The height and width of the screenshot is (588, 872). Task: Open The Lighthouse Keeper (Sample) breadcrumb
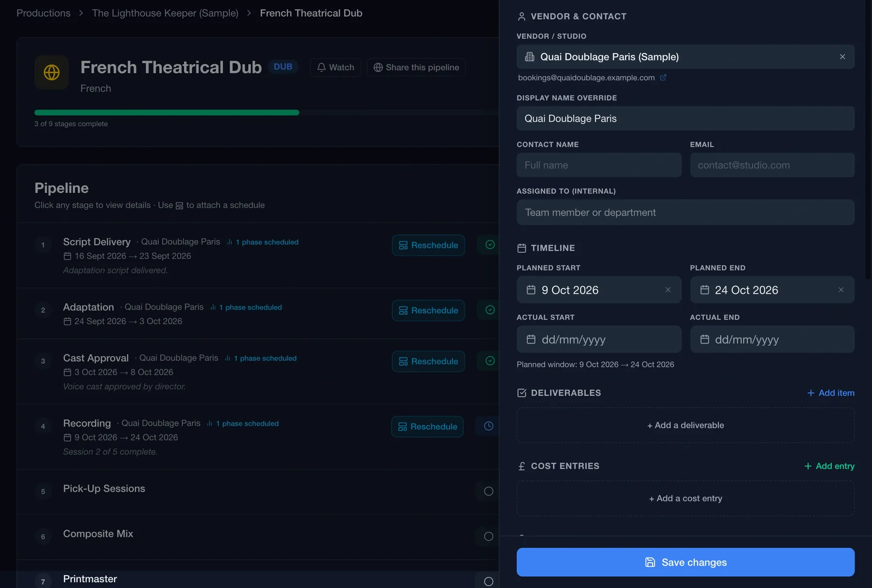[x=165, y=13]
